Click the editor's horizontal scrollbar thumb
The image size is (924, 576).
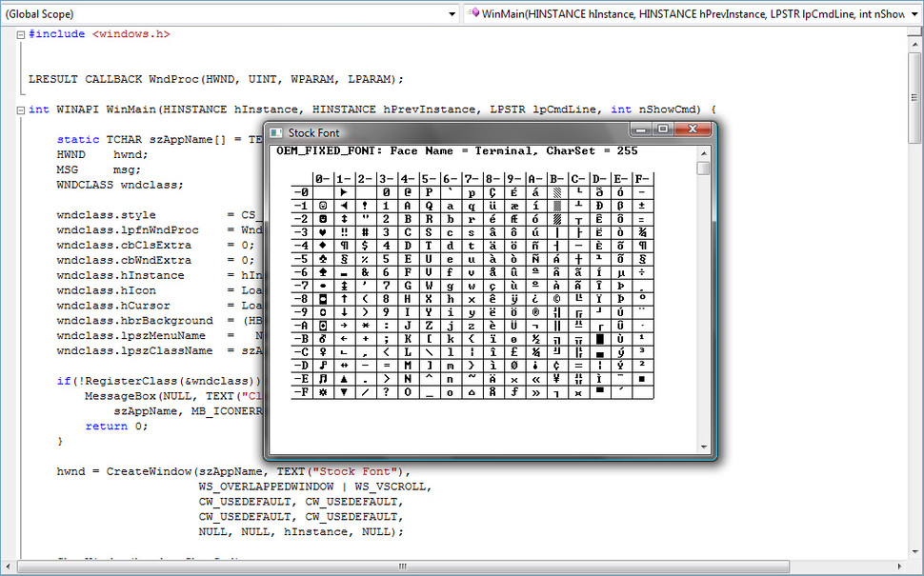403,566
